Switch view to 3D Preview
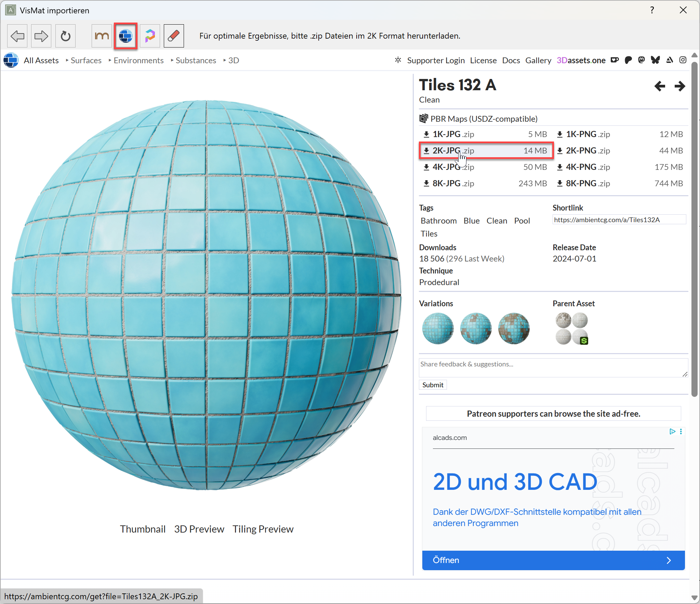The image size is (700, 604). [199, 529]
